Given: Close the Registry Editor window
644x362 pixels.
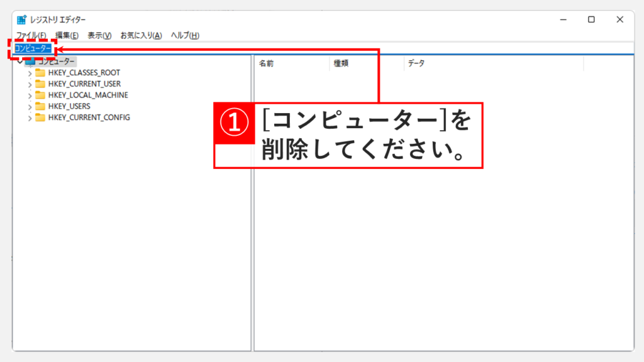Looking at the screenshot, I should pyautogui.click(x=619, y=19).
